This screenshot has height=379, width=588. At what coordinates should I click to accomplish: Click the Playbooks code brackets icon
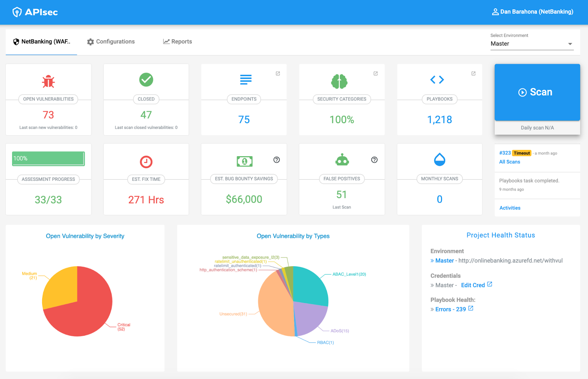[437, 79]
